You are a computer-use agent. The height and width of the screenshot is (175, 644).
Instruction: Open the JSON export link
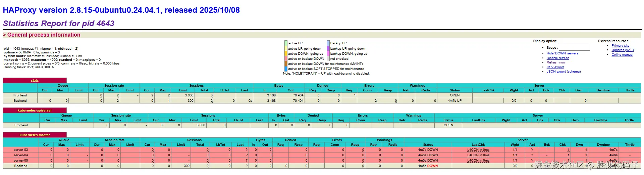tap(556, 72)
